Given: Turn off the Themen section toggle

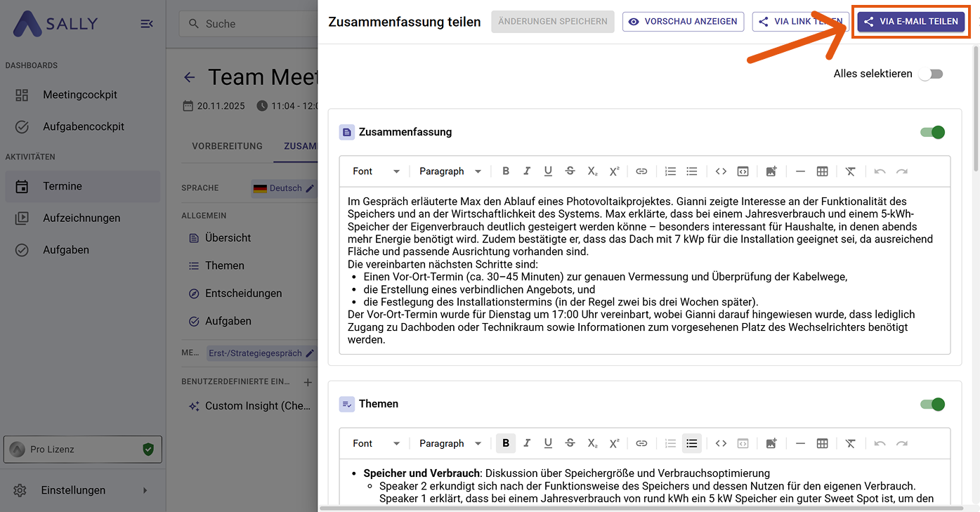Looking at the screenshot, I should [x=932, y=404].
